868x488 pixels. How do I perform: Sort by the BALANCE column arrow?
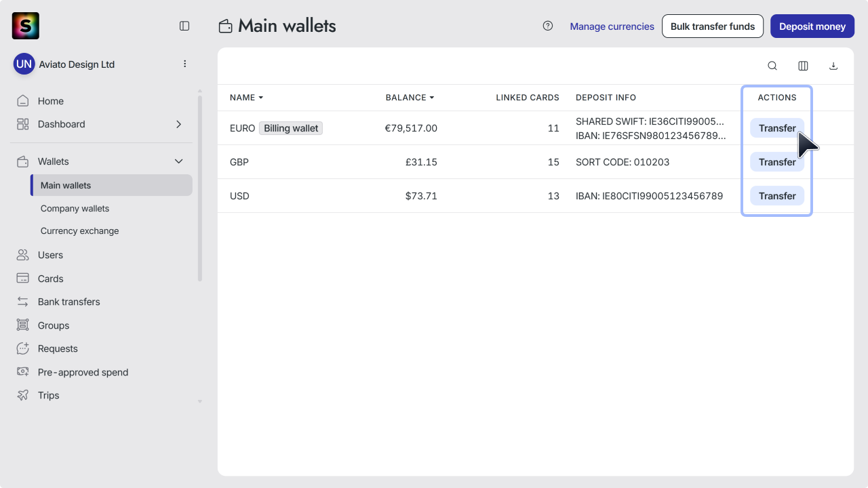click(431, 98)
